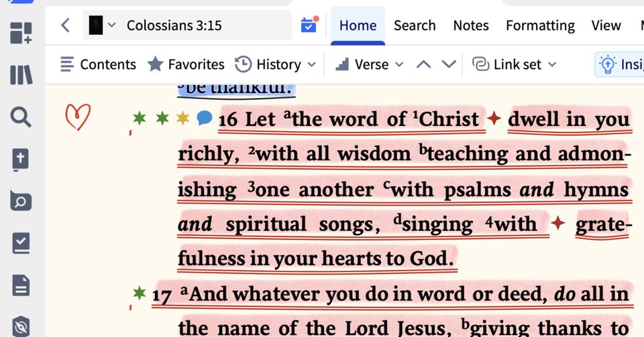Expand the Verse navigation dropdown
Screen dimensions: 644x337
point(369,64)
